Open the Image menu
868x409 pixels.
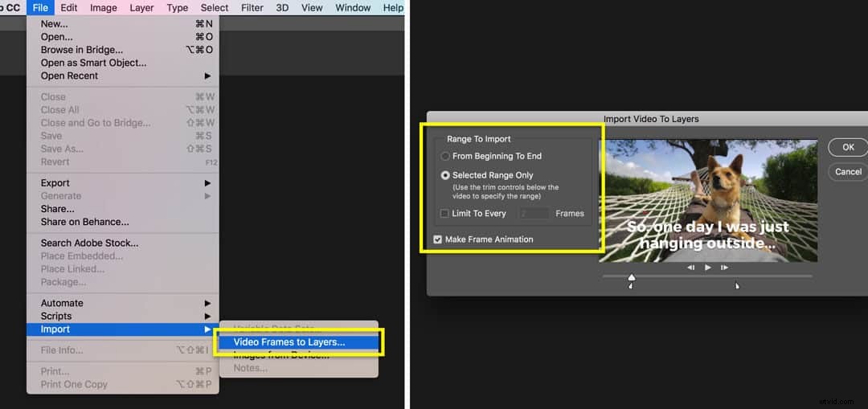pos(104,8)
